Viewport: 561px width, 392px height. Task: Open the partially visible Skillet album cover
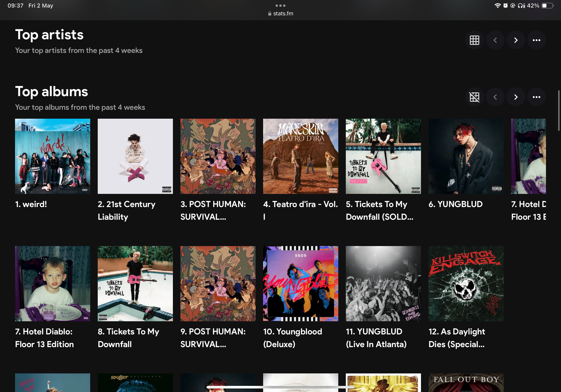tap(135, 382)
